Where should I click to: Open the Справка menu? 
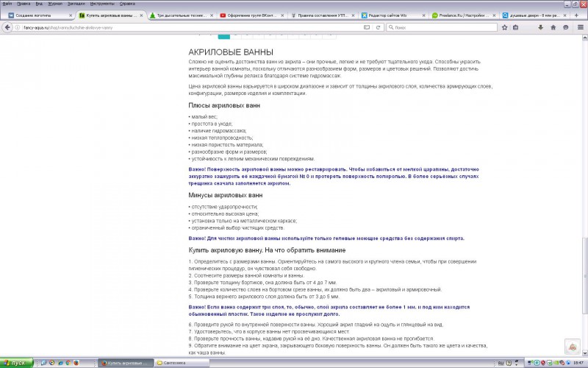point(127,4)
